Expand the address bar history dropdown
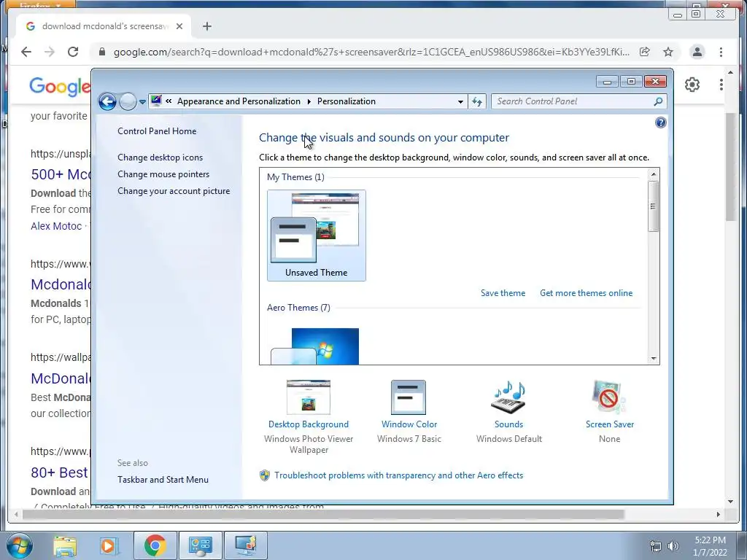747x560 pixels. pyautogui.click(x=460, y=101)
